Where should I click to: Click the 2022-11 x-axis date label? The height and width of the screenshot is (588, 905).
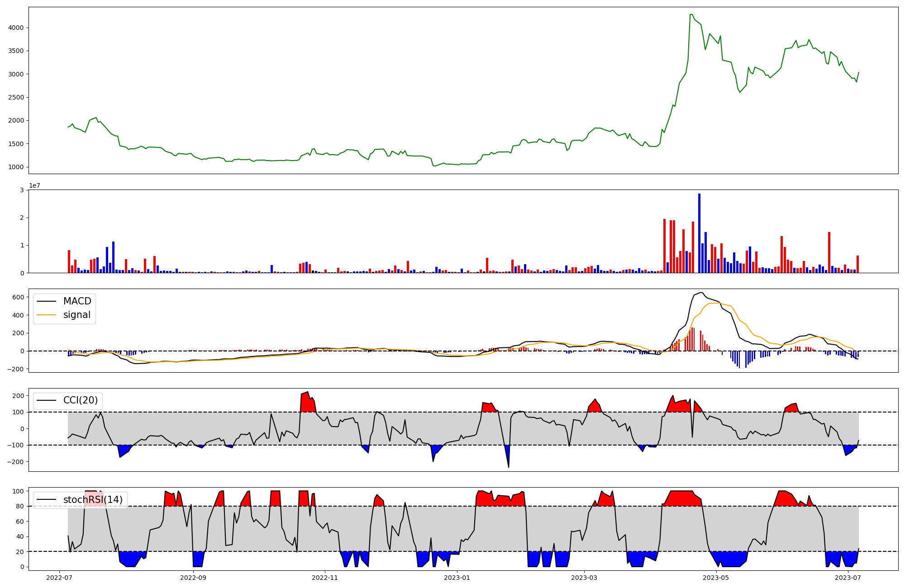point(325,578)
